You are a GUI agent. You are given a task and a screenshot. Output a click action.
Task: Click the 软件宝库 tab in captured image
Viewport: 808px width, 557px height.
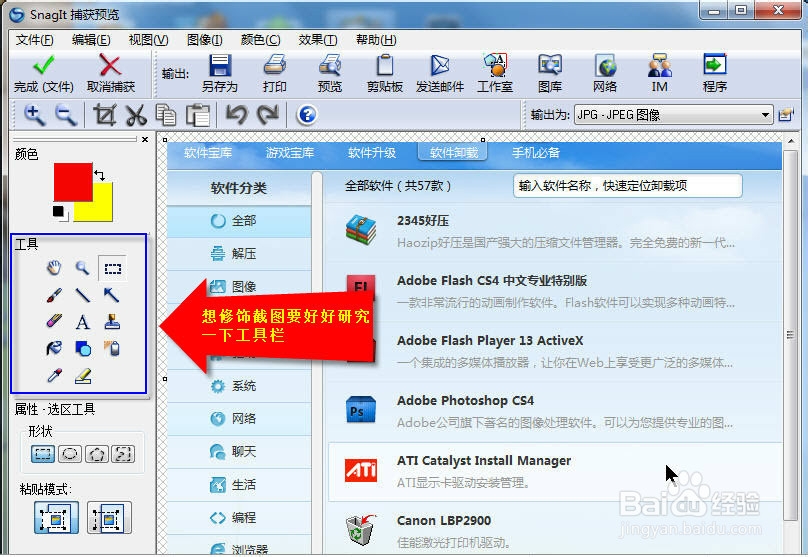(x=208, y=153)
